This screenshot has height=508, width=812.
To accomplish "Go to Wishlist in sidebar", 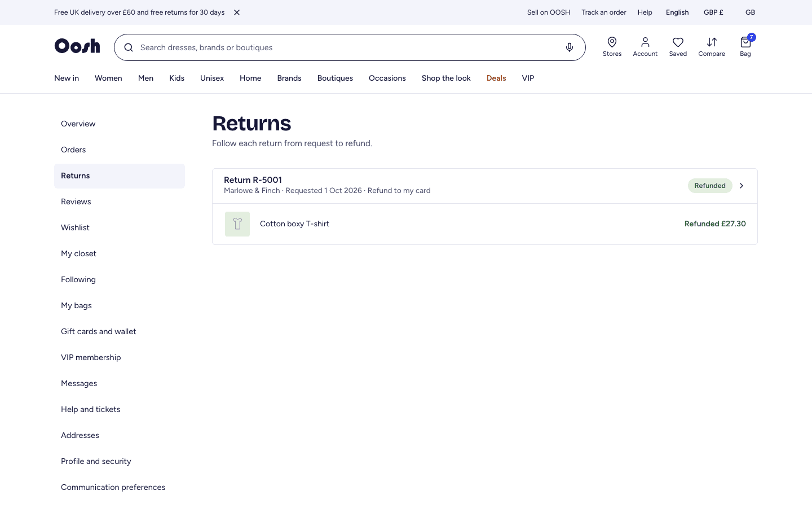I will [x=120, y=228].
